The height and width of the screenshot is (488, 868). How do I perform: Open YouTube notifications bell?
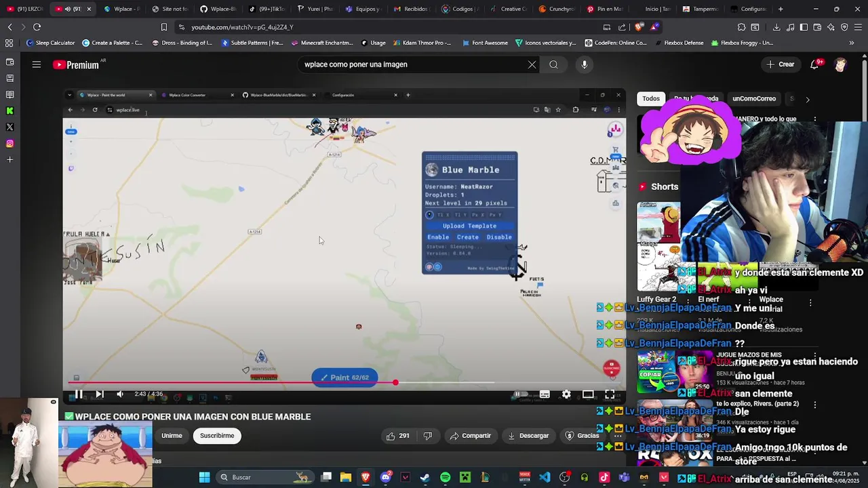[814, 64]
